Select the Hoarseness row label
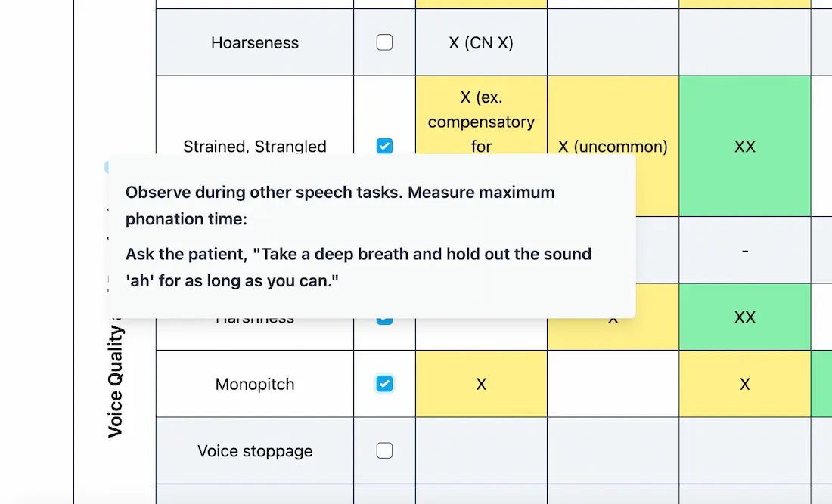Screen dimensions: 832x504 pyautogui.click(x=255, y=42)
